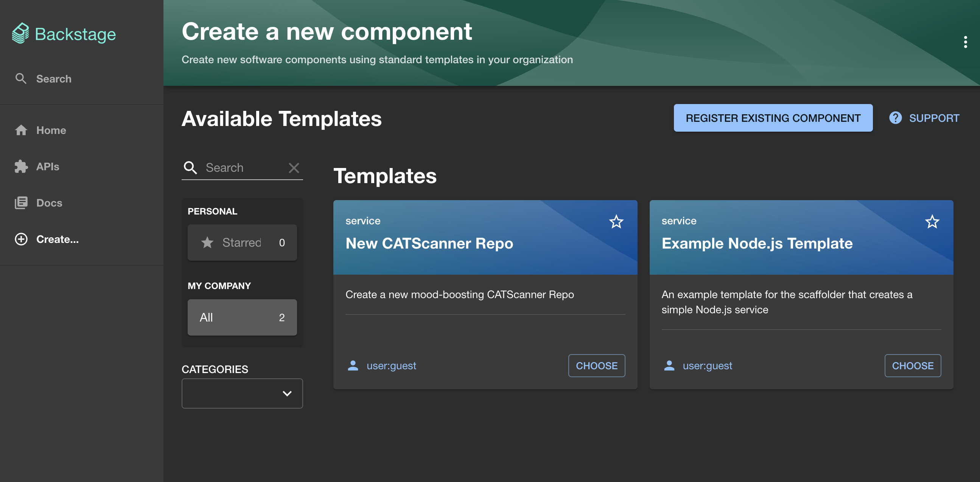Image resolution: width=980 pixels, height=482 pixels.
Task: Click the sidebar Search magnifier icon
Action: [21, 79]
